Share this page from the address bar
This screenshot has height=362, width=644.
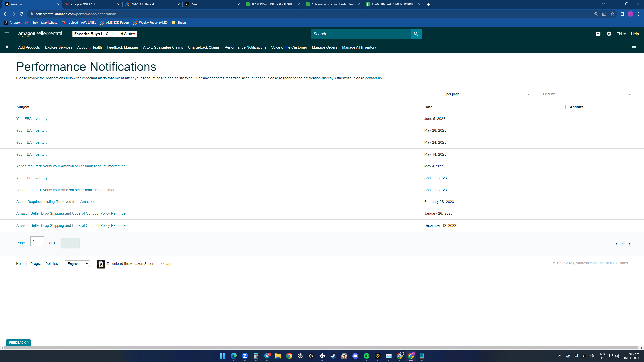pos(604,14)
